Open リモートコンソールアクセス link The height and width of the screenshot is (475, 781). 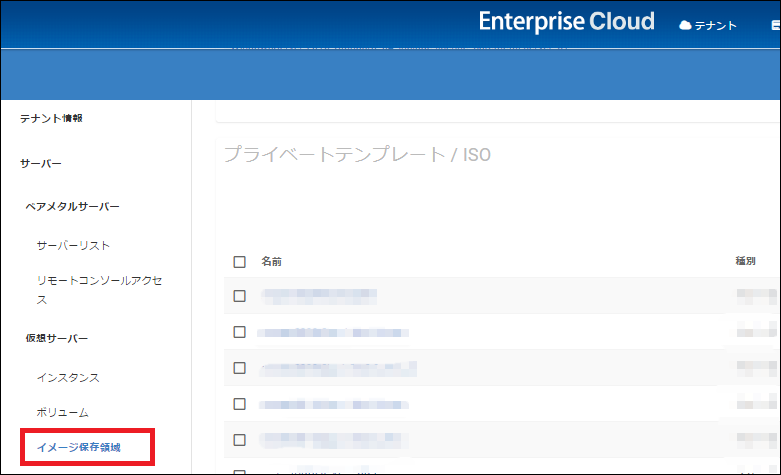point(99,290)
